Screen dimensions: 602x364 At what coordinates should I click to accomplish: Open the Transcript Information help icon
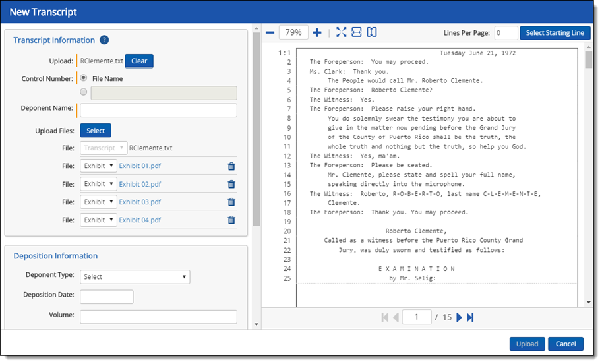(104, 40)
